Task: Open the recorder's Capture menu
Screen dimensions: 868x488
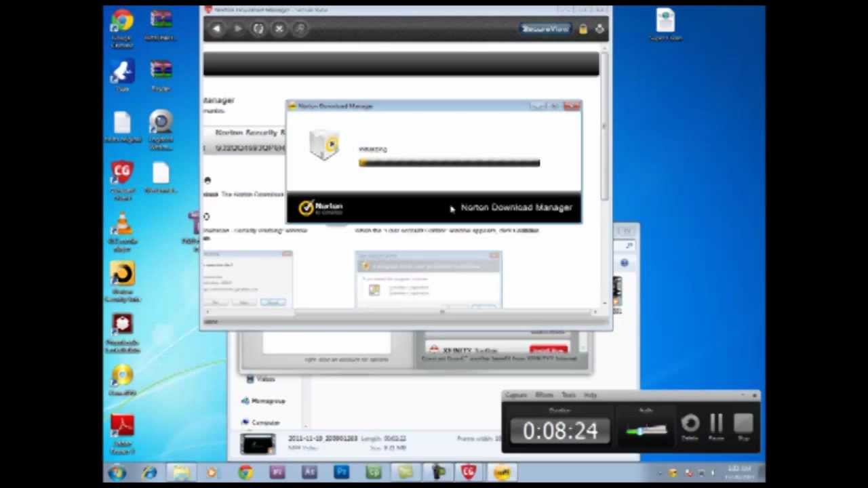Action: [516, 395]
